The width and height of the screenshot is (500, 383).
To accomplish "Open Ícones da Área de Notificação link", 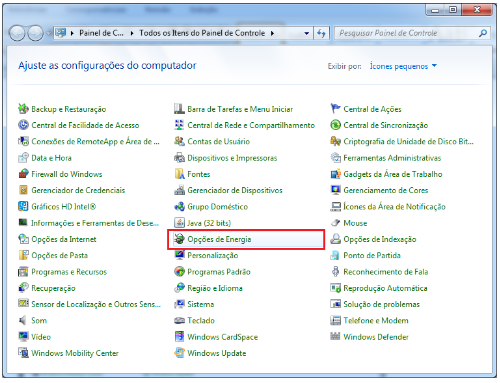I will (x=394, y=206).
